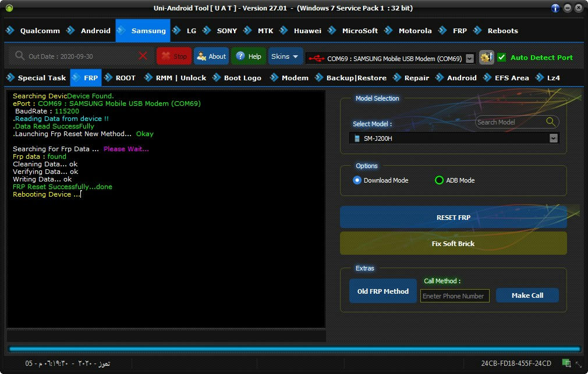Switch to the ROOT sub-tab

(120, 77)
